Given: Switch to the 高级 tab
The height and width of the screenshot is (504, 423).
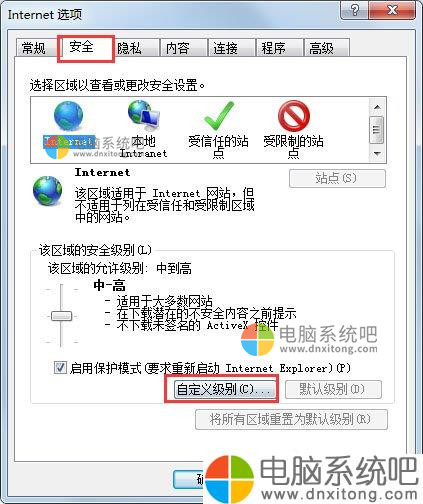Looking at the screenshot, I should tap(321, 48).
